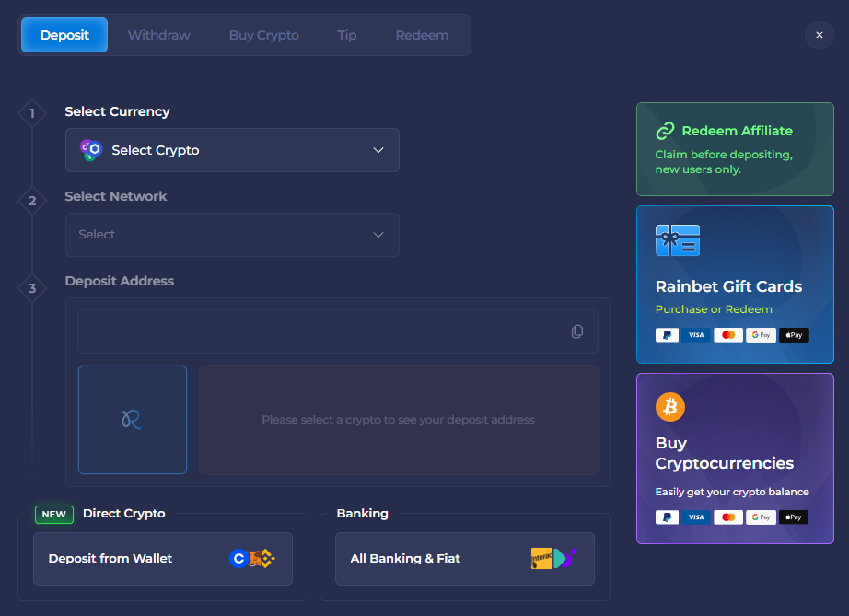
Task: Switch to the Withdraw tab
Action: pyautogui.click(x=158, y=35)
